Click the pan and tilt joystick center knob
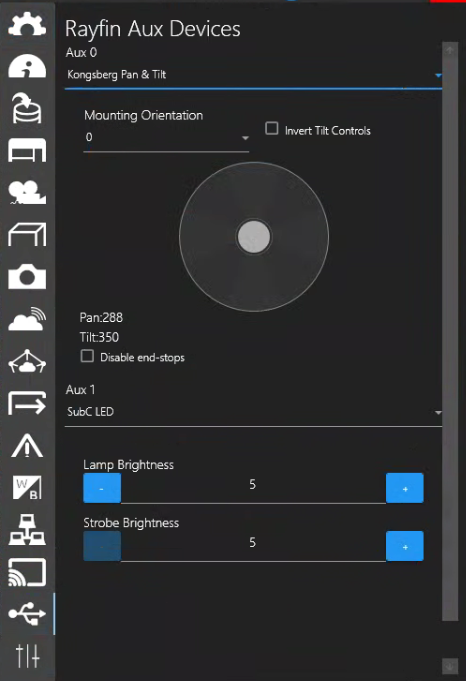 pyautogui.click(x=254, y=237)
